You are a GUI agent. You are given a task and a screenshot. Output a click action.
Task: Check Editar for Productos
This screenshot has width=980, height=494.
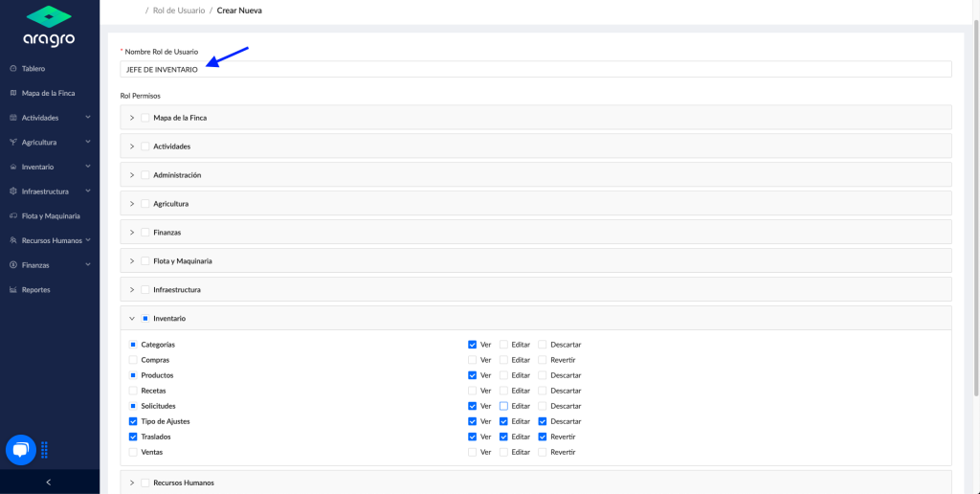[503, 375]
